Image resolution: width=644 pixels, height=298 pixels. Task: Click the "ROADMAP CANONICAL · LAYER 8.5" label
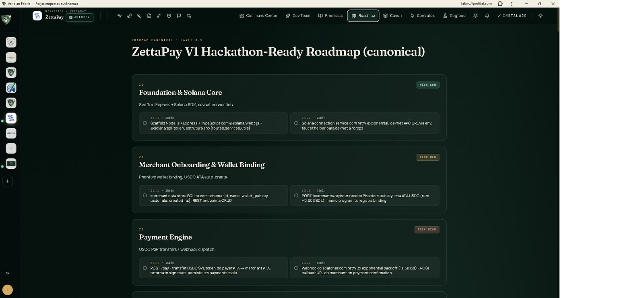167,40
